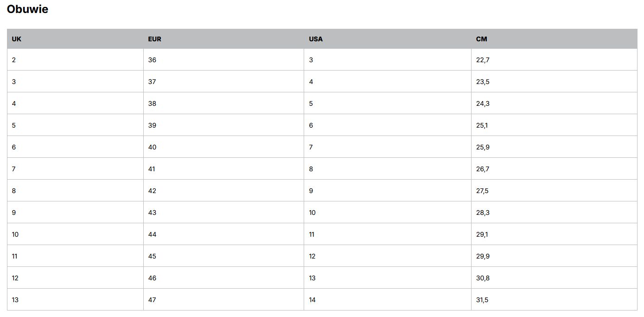This screenshot has height=317, width=644.
Task: Select the CM value 22,7 cell
Action: click(x=483, y=60)
